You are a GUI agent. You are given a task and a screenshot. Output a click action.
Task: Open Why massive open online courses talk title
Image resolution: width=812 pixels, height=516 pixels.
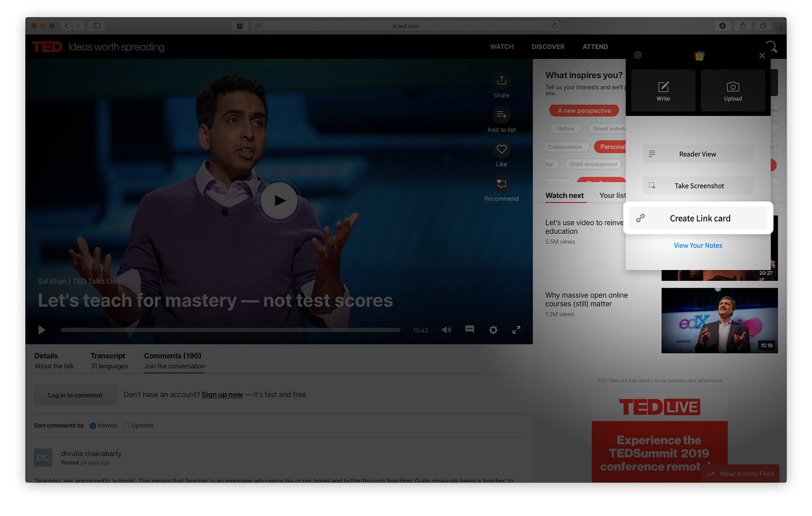(x=587, y=300)
